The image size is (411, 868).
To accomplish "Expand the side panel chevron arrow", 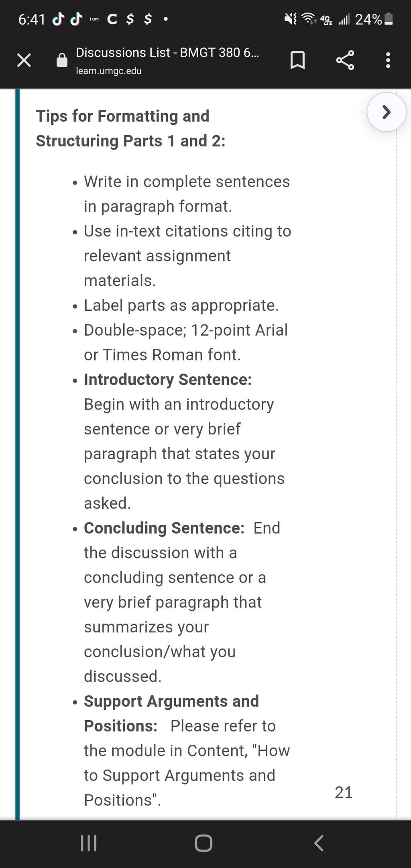I will click(387, 112).
